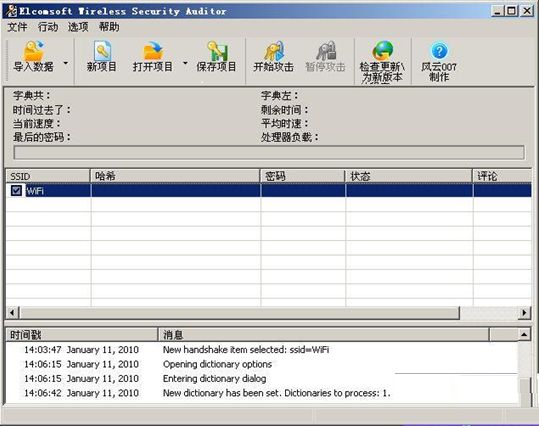This screenshot has height=428, width=539.
Task: Open the 行动 menu
Action: [x=48, y=27]
